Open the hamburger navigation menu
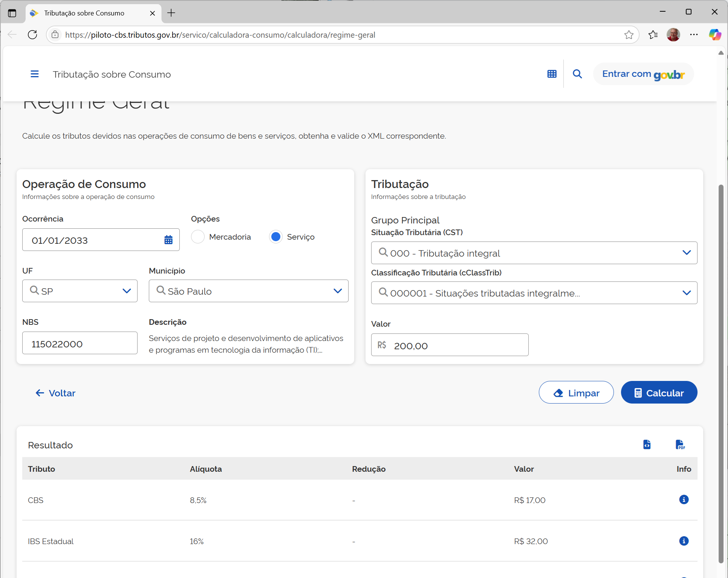This screenshot has width=728, height=578. point(34,74)
